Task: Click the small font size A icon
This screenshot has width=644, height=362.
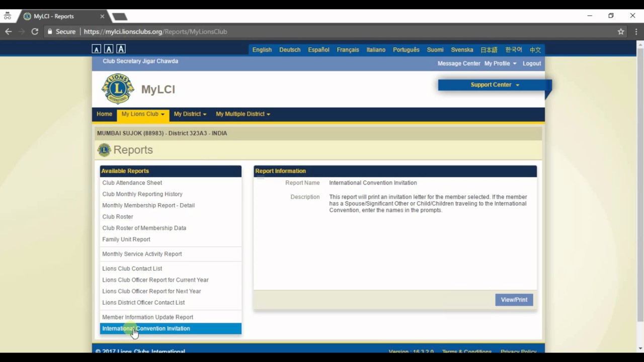Action: (x=96, y=49)
